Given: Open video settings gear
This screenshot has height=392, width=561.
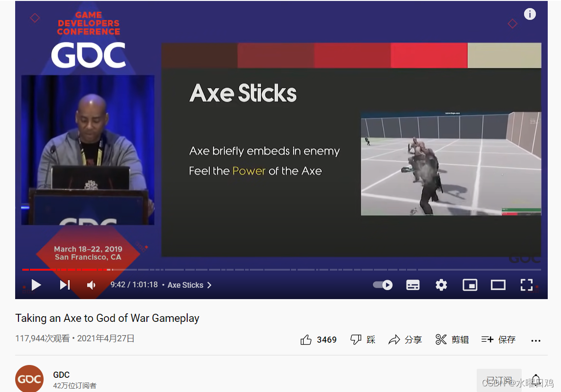Looking at the screenshot, I should (441, 285).
